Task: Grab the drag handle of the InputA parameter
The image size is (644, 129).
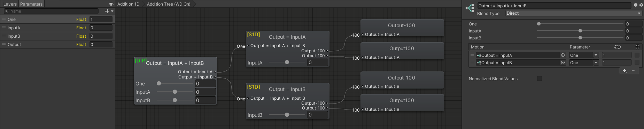Action: (4, 28)
